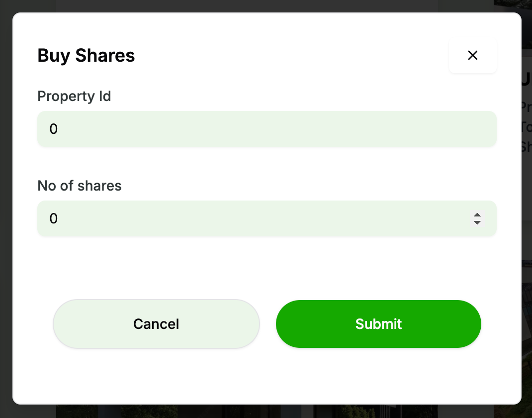532x418 pixels.
Task: Click the dark overlay above the dialog
Action: point(249,5)
